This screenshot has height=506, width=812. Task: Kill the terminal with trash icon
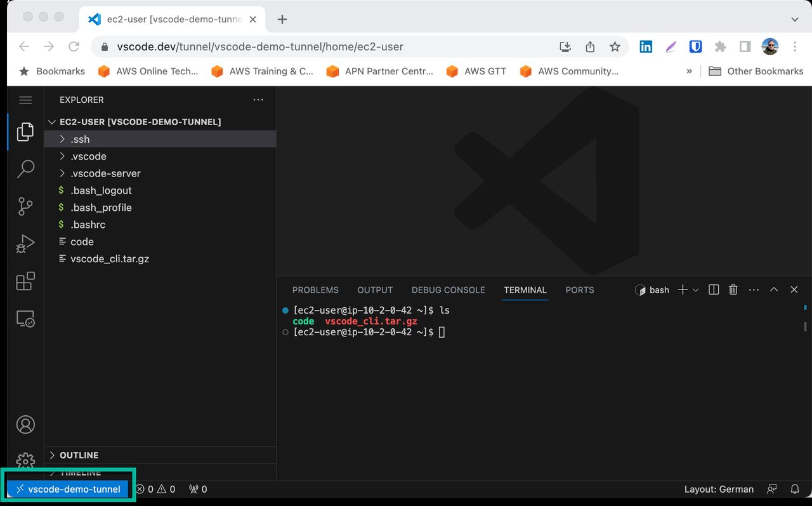click(733, 290)
